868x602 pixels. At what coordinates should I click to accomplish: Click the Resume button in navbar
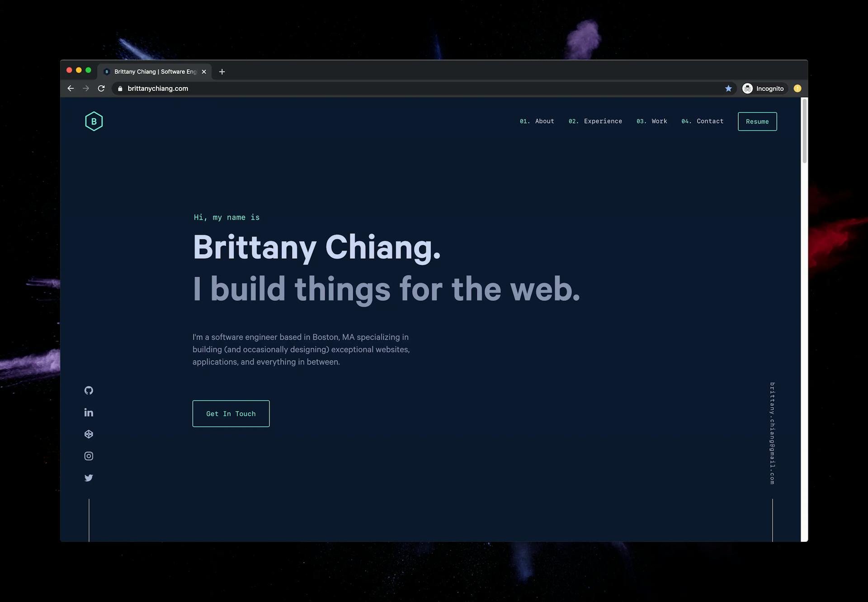[x=757, y=122]
